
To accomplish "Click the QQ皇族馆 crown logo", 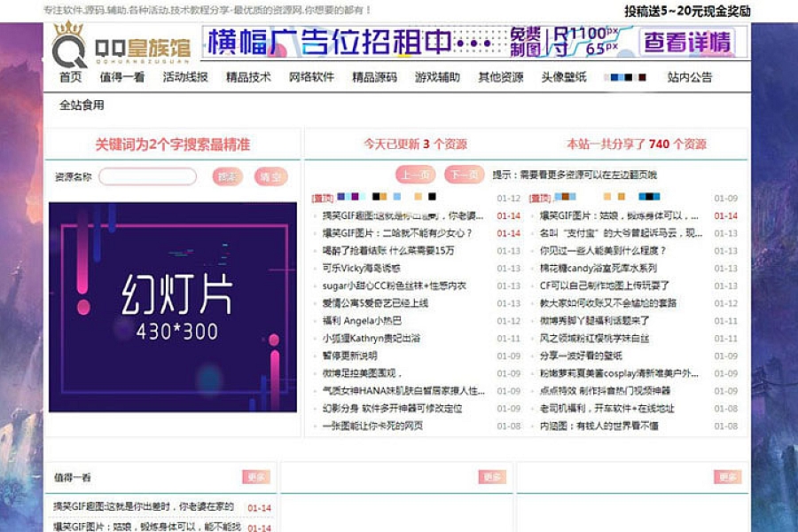I will [x=121, y=44].
